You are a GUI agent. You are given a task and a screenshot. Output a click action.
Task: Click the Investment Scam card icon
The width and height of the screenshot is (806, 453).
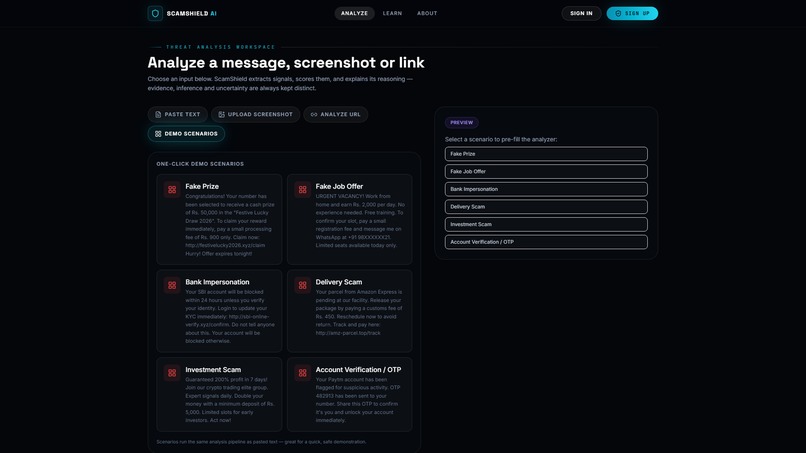click(x=172, y=373)
